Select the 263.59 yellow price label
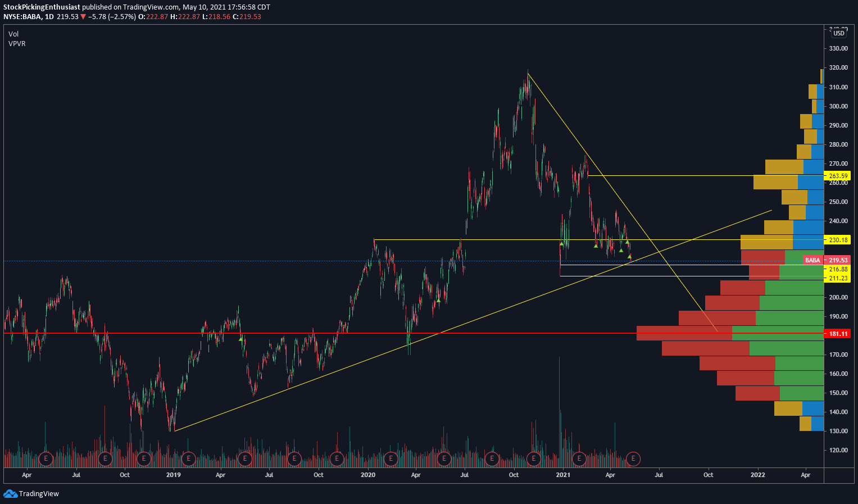 click(838, 176)
